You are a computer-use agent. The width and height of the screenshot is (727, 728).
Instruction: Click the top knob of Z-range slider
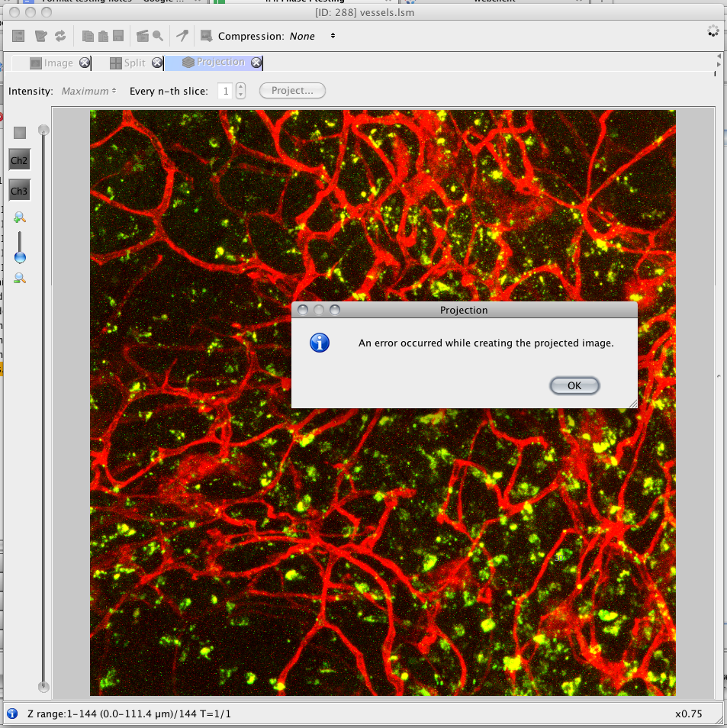43,130
